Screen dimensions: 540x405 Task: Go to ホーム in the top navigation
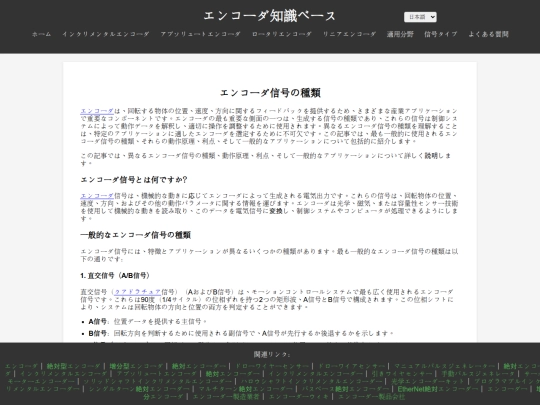coord(41,34)
